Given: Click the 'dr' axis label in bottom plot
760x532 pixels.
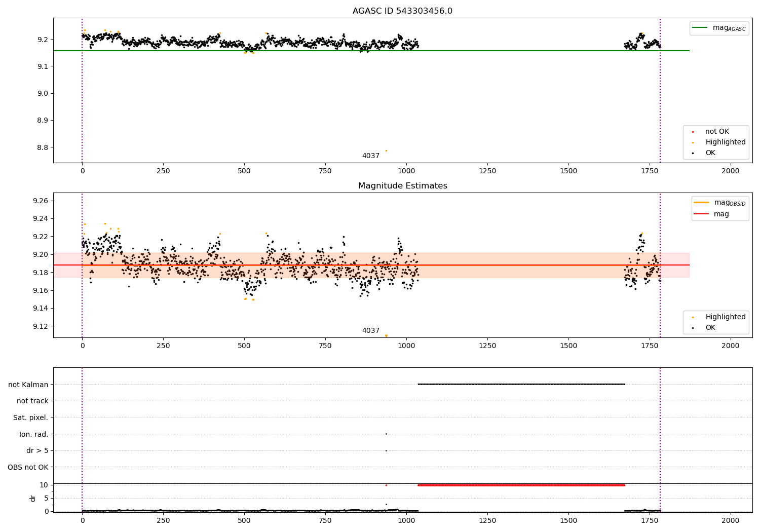Looking at the screenshot, I should [33, 498].
